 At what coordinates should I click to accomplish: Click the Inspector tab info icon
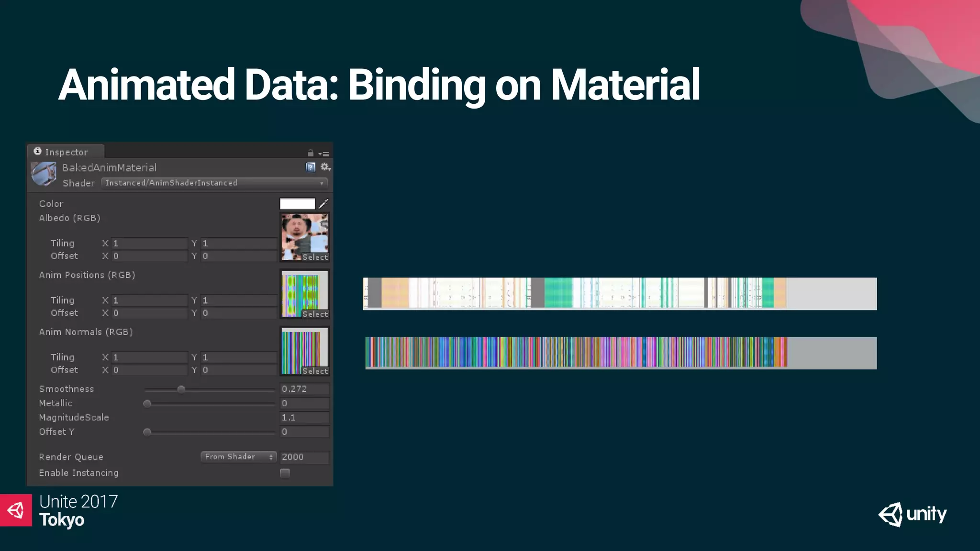pos(37,151)
